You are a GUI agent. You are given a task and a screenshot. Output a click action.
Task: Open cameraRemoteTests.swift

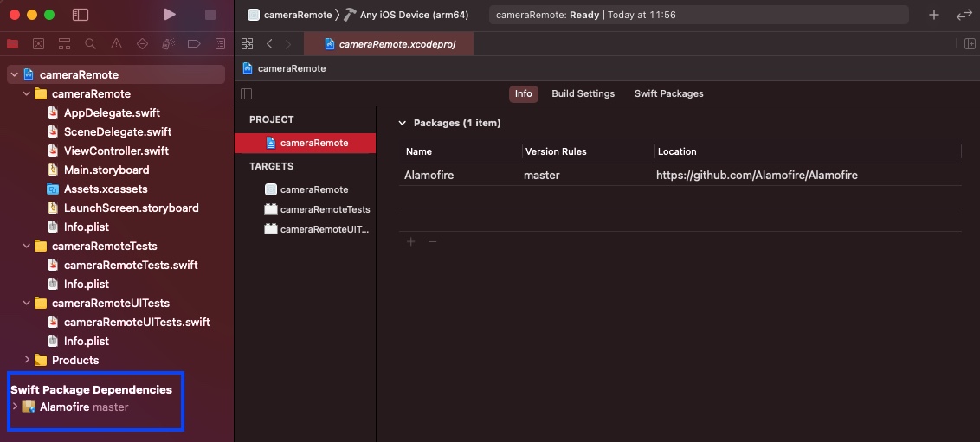pyautogui.click(x=131, y=265)
